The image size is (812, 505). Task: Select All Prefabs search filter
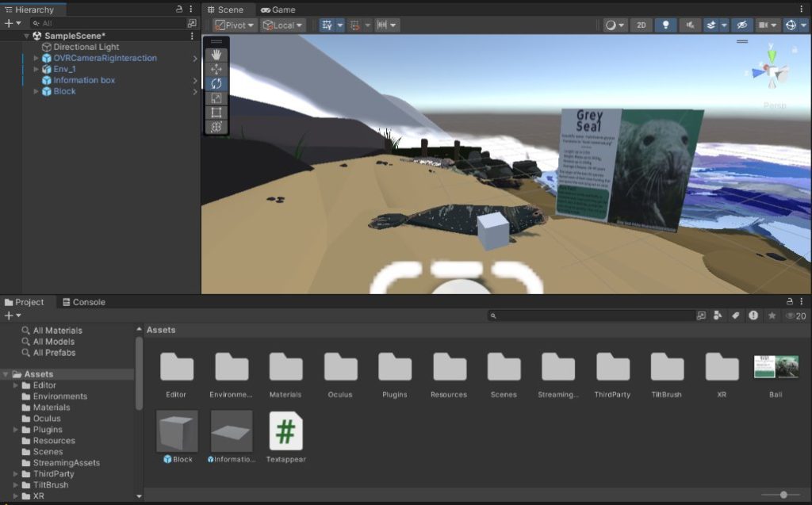[x=54, y=353]
